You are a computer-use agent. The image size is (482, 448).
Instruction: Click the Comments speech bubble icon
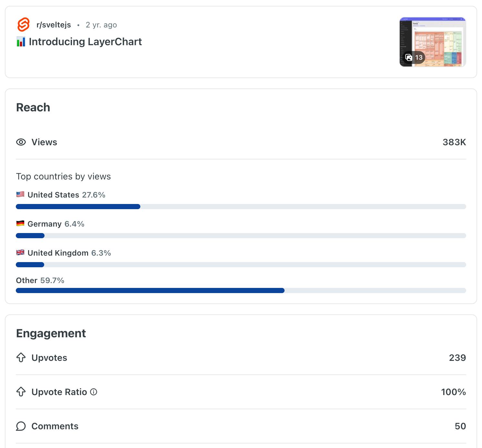pos(21,426)
